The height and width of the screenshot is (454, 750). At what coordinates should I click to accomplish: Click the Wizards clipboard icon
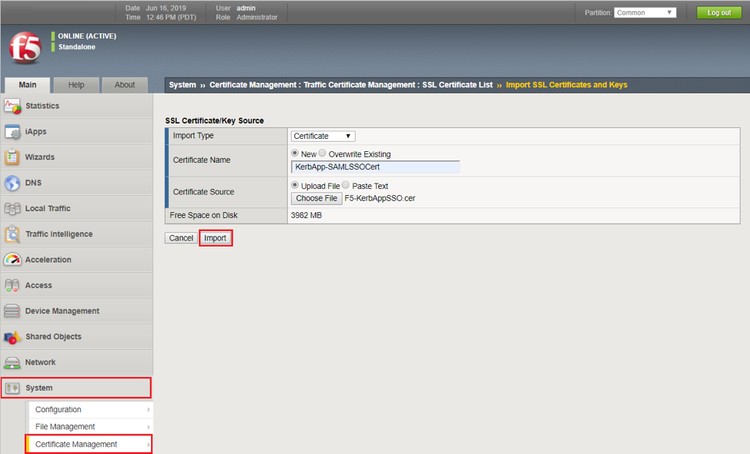[12, 157]
